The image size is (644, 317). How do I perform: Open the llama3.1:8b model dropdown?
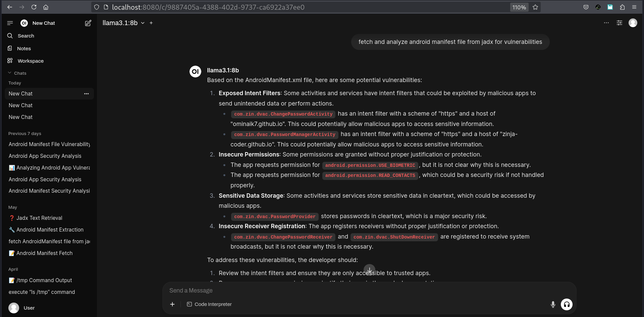(123, 23)
